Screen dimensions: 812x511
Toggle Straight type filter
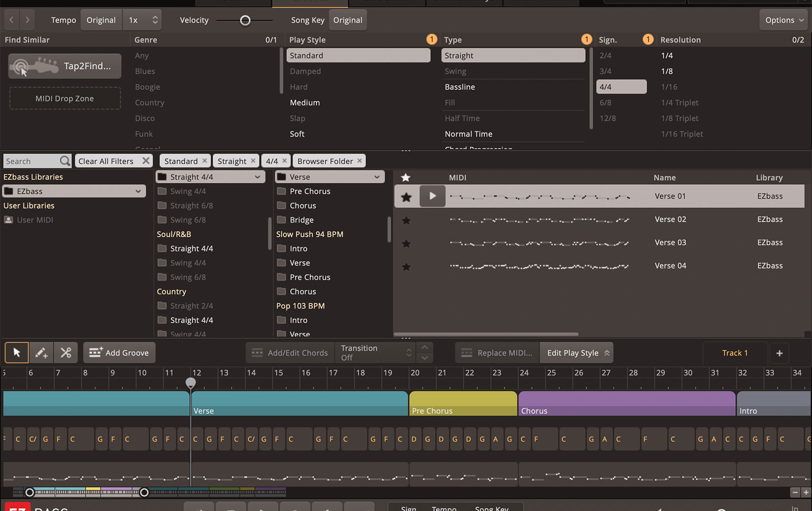point(514,55)
